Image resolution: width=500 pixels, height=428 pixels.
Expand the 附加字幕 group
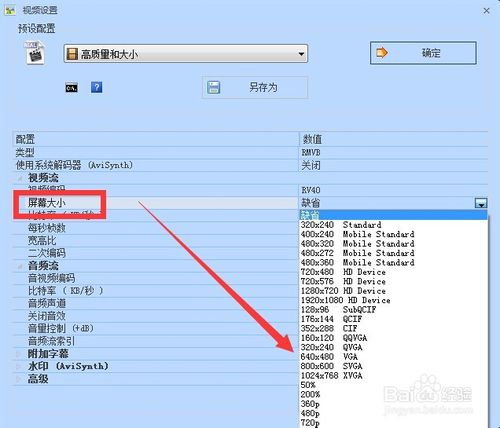pyautogui.click(x=19, y=354)
